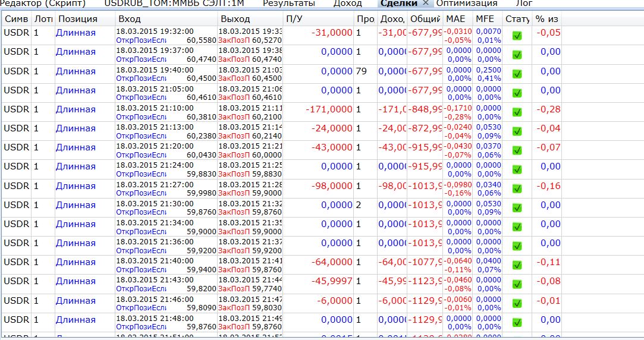Close the Сделки tab with X
This screenshot has height=340, width=644.
coord(426,3)
